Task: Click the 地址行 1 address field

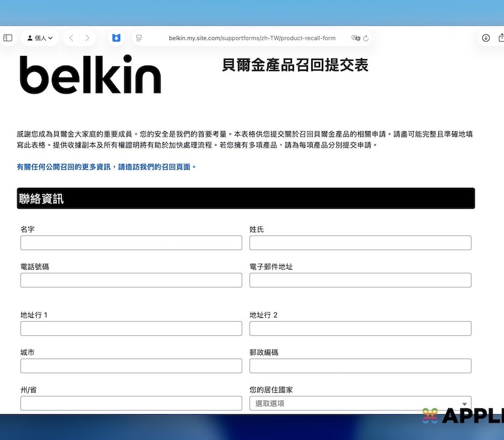Action: pos(131,329)
